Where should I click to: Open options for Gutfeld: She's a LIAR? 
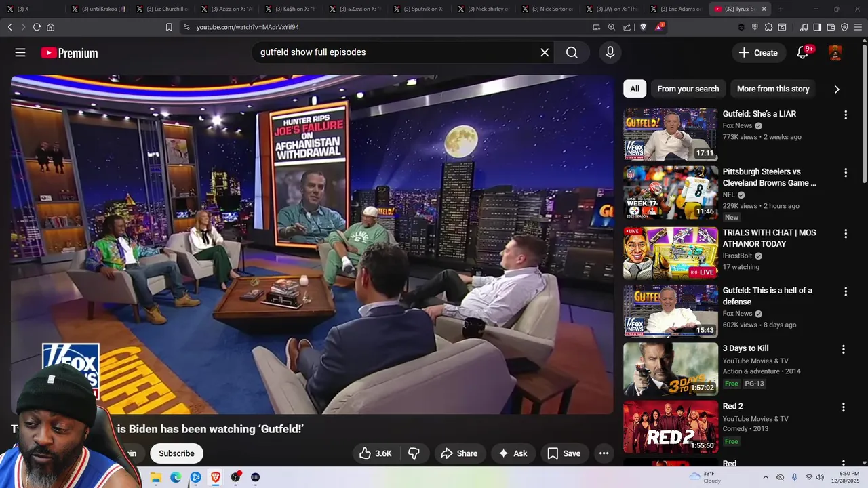click(845, 115)
